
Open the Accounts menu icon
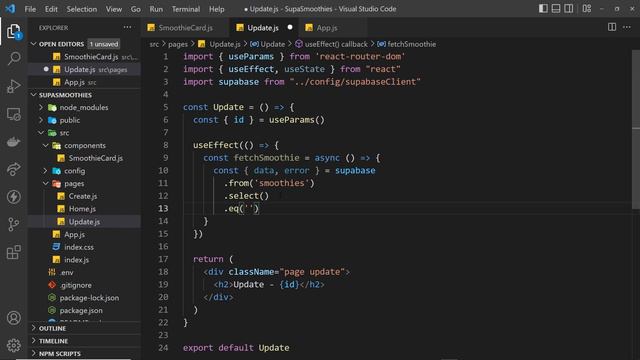click(13, 318)
